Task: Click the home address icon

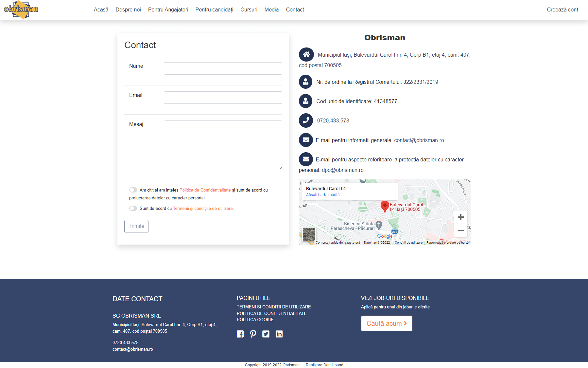Action: pos(306,55)
